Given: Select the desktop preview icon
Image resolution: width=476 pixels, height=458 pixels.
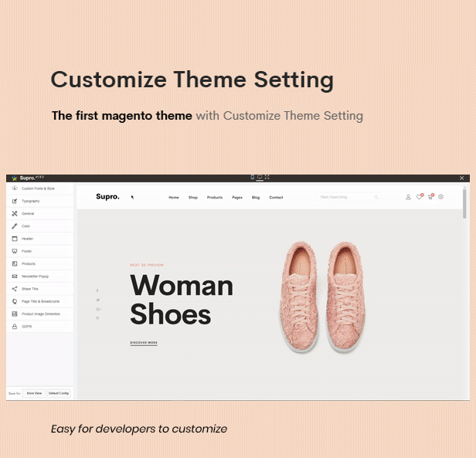Looking at the screenshot, I should [x=260, y=177].
